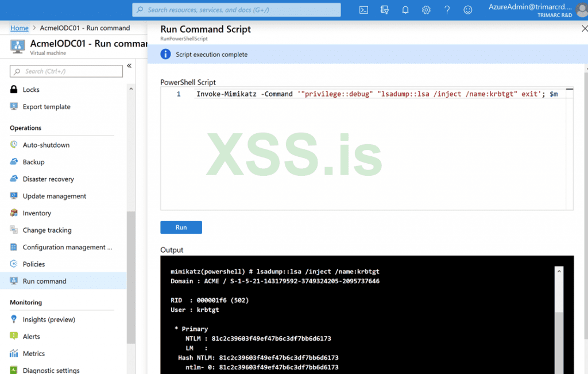
Task: Click the info icon beside execution complete
Action: [165, 54]
